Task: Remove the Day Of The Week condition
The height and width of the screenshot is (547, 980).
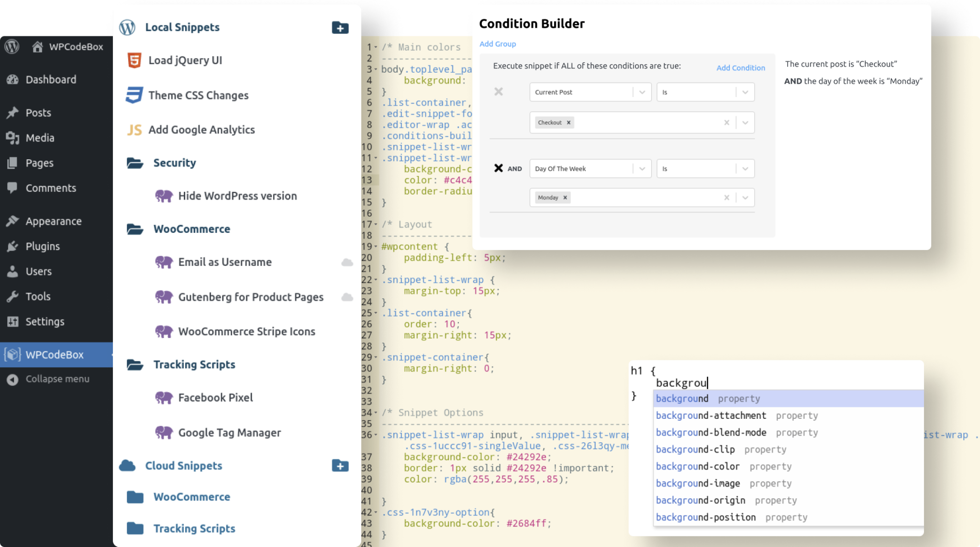Action: coord(498,168)
